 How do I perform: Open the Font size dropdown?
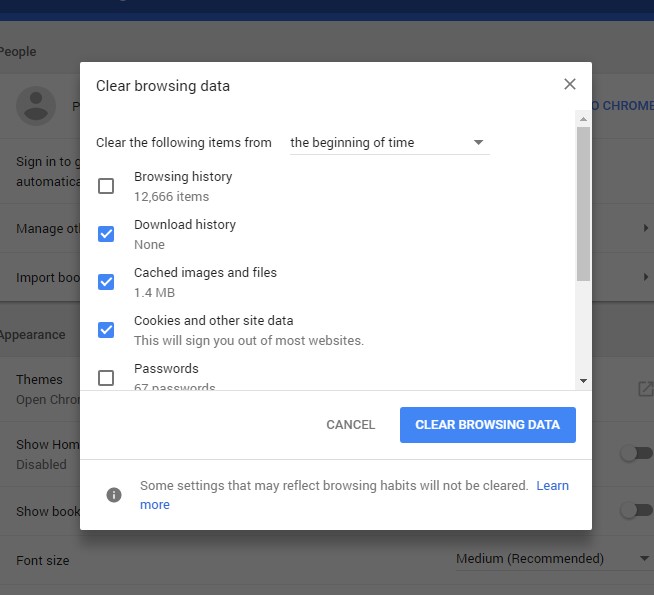point(552,559)
